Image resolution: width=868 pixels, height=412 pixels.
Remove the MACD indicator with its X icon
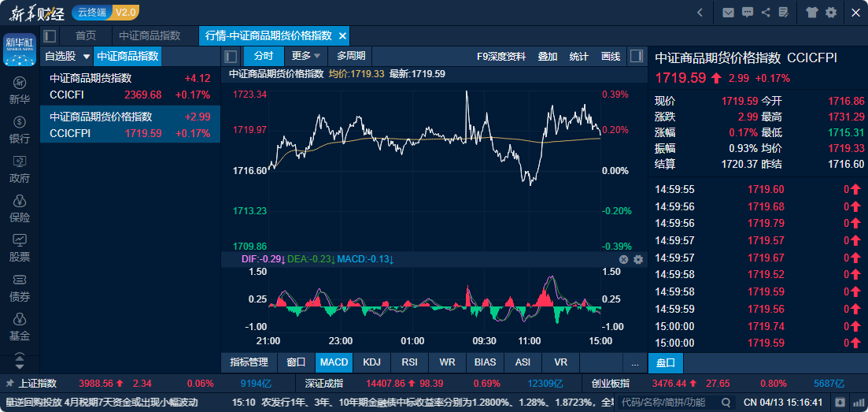(x=624, y=259)
